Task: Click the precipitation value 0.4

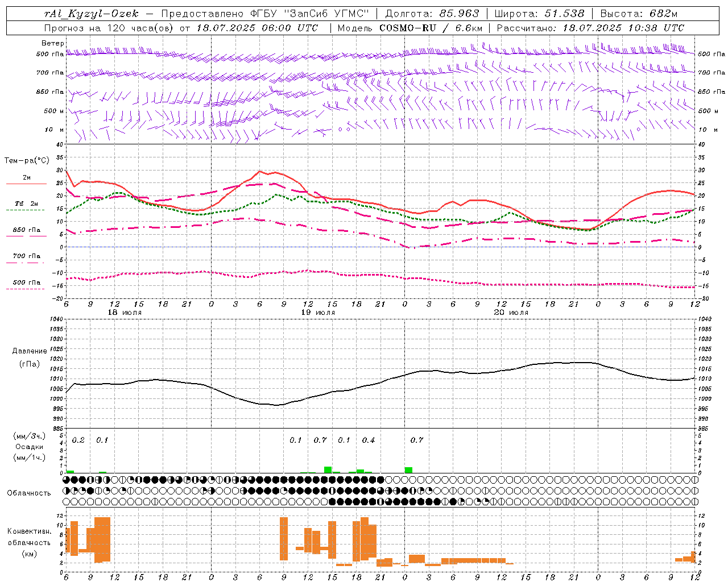Action: [368, 440]
